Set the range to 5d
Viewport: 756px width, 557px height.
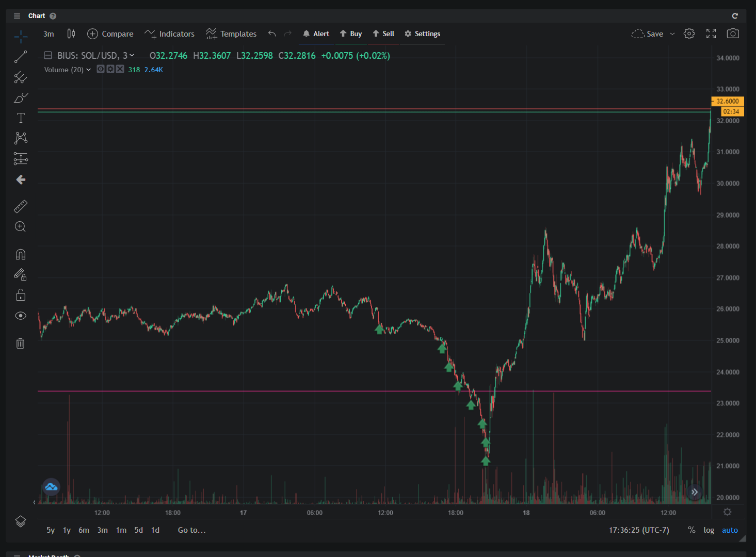point(139,530)
